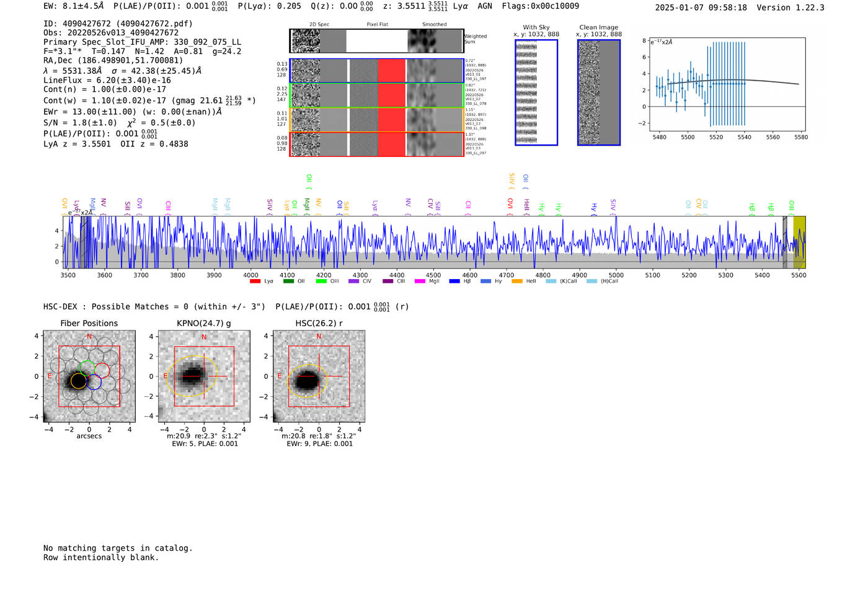Select the (K)CaII legend entry
The width and height of the screenshot is (868, 591).
coord(561,282)
